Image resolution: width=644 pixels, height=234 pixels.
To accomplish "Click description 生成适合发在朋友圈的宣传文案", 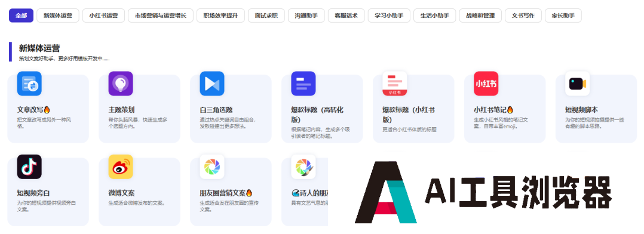I will tap(229, 206).
